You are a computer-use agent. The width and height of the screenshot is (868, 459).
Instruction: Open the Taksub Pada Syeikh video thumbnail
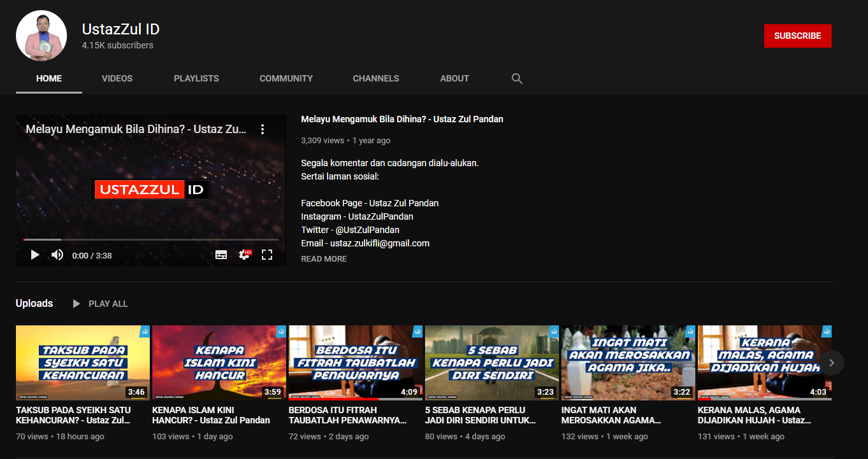tap(83, 362)
